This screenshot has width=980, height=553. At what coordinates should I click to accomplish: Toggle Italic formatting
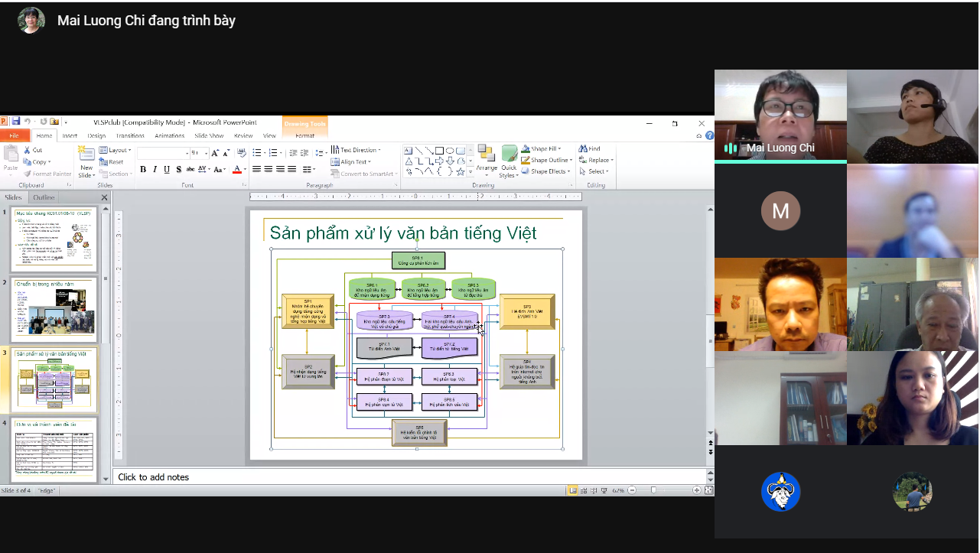(155, 170)
